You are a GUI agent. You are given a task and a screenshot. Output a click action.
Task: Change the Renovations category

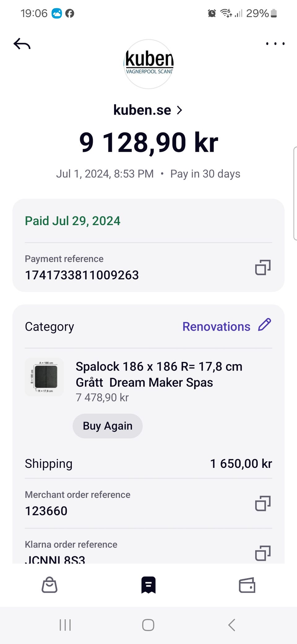click(x=216, y=327)
